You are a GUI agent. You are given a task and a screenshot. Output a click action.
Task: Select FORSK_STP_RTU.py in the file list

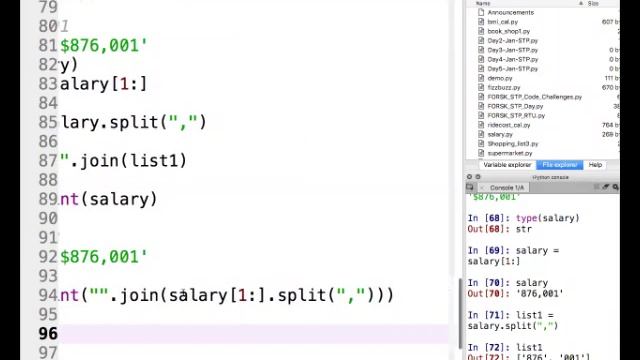(516, 116)
